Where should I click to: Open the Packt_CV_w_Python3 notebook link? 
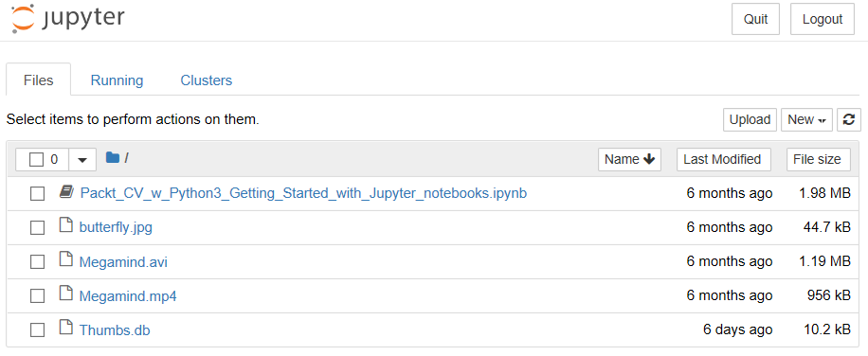coord(303,193)
